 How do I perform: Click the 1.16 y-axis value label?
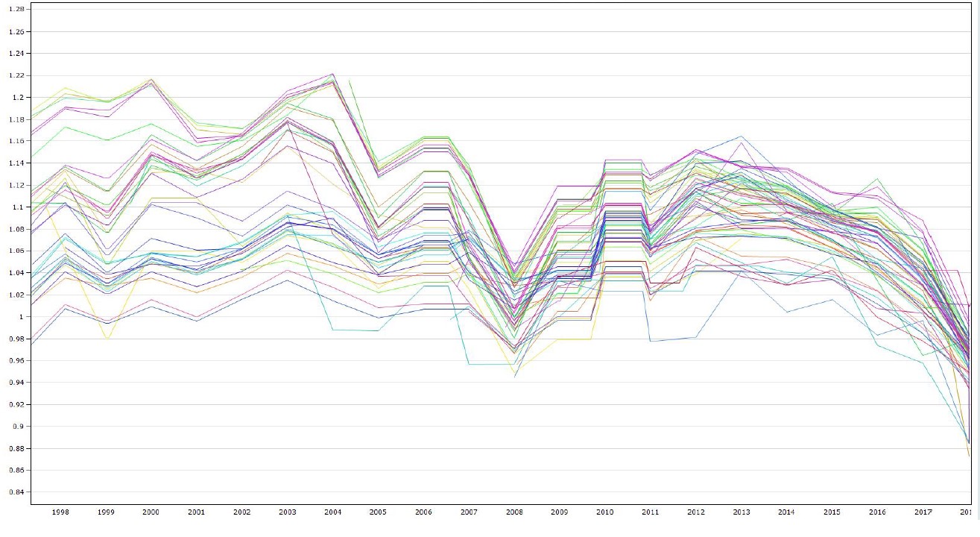15,141
